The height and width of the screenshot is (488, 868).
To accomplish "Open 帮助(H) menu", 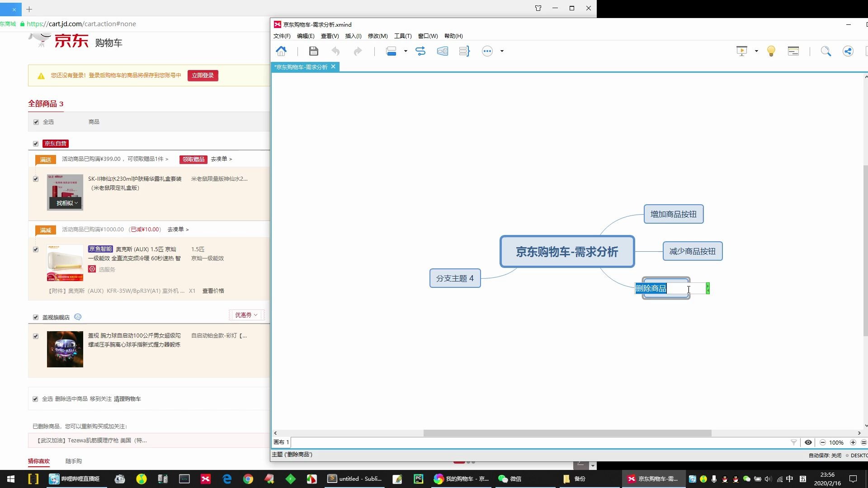I will click(x=453, y=36).
